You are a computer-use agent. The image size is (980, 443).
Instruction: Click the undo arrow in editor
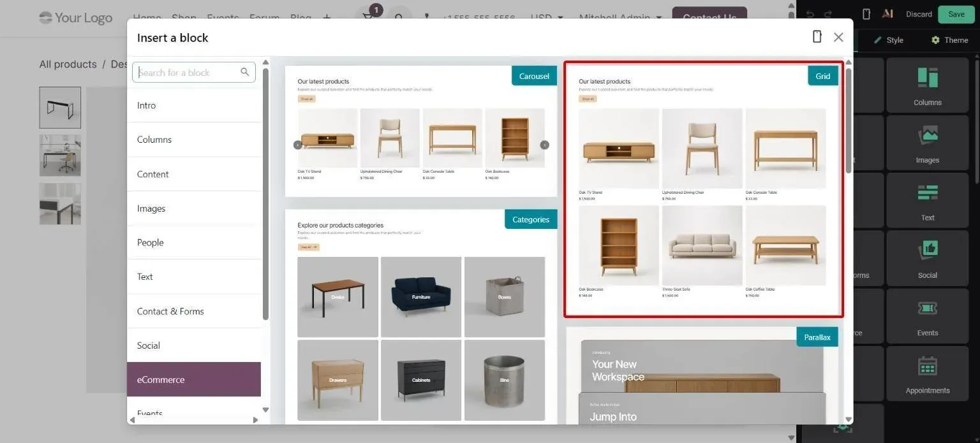click(810, 14)
